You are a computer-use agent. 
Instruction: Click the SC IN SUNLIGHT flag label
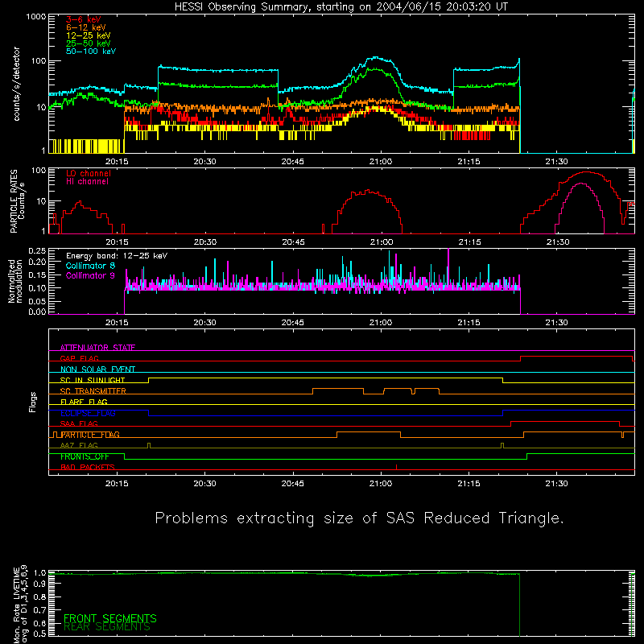(93, 380)
